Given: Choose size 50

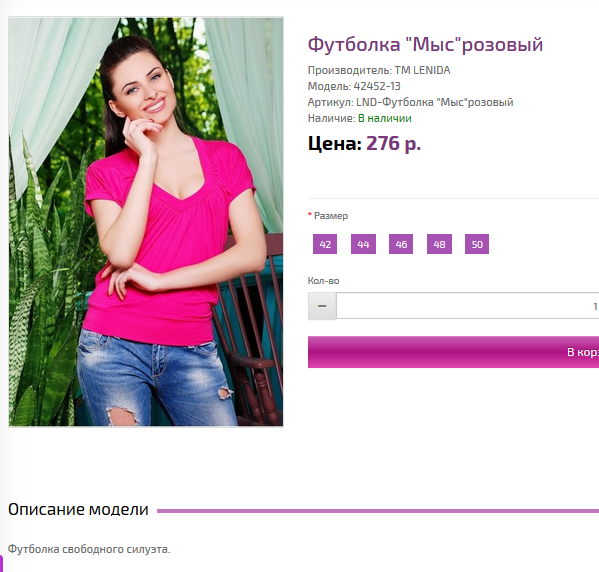Looking at the screenshot, I should pyautogui.click(x=477, y=244).
